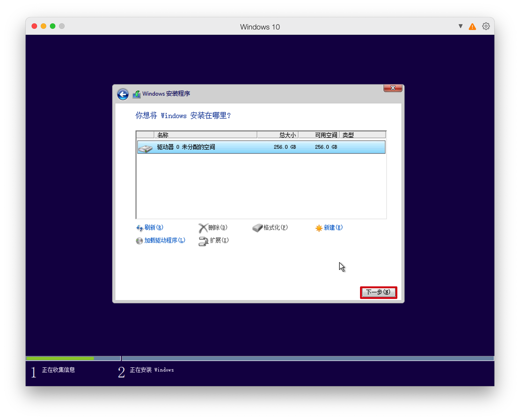
Task: Click the format drive icon
Action: pos(257,228)
